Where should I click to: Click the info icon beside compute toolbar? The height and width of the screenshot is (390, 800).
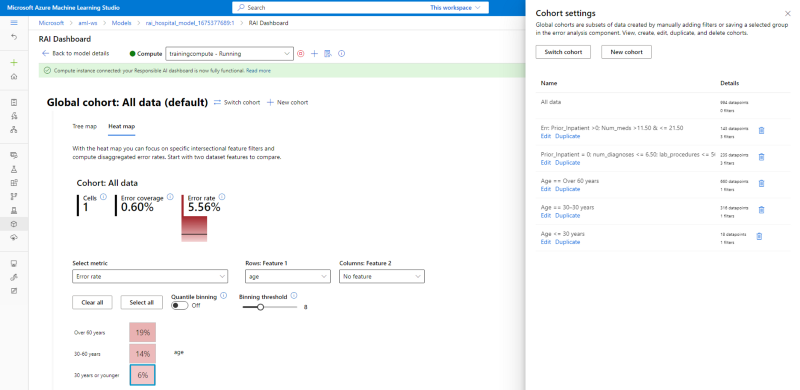(342, 54)
